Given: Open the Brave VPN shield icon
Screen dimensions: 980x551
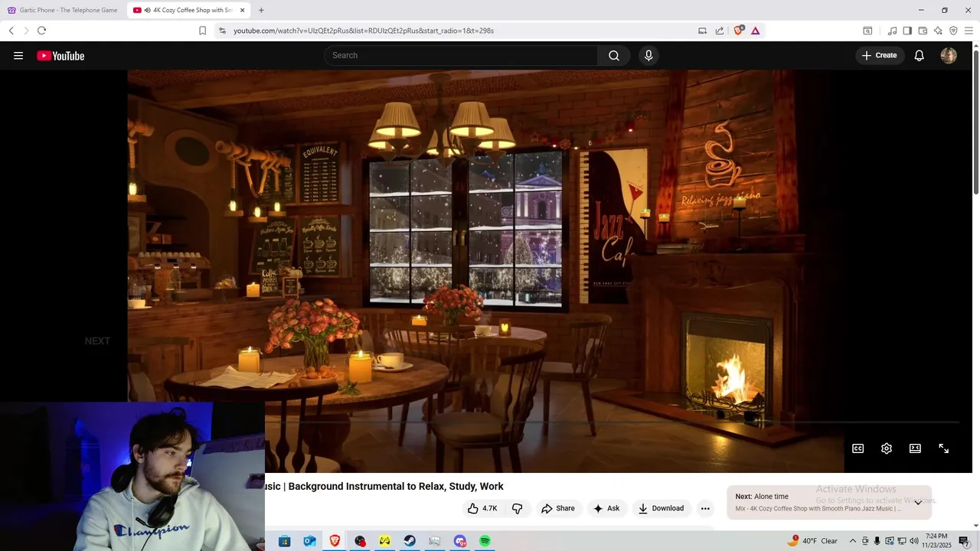Looking at the screenshot, I should coord(953,31).
